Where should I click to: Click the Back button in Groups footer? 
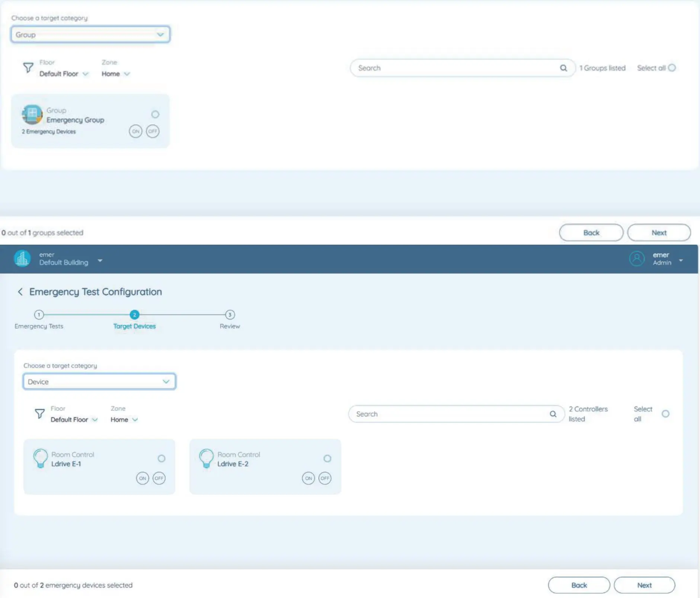pos(591,233)
